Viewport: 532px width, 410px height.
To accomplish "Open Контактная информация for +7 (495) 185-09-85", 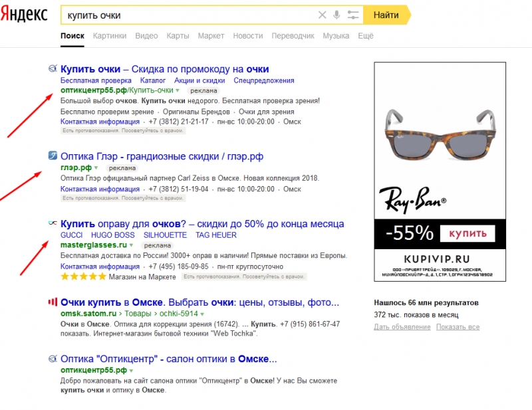I will click(x=100, y=266).
